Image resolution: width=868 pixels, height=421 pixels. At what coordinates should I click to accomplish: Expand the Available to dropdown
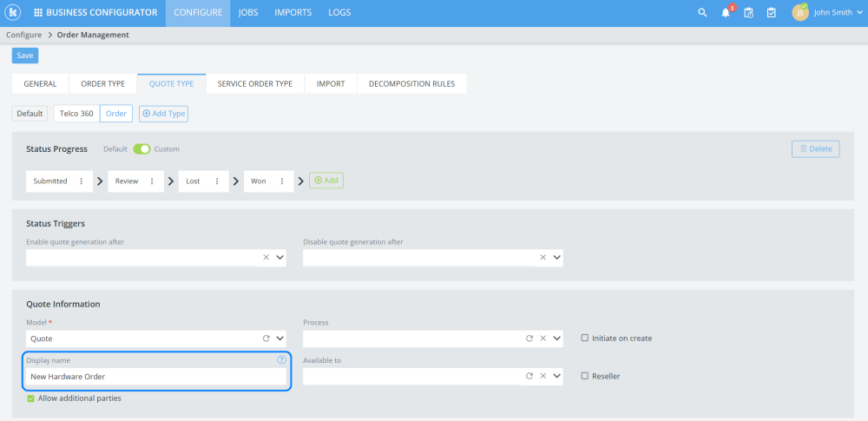point(557,376)
